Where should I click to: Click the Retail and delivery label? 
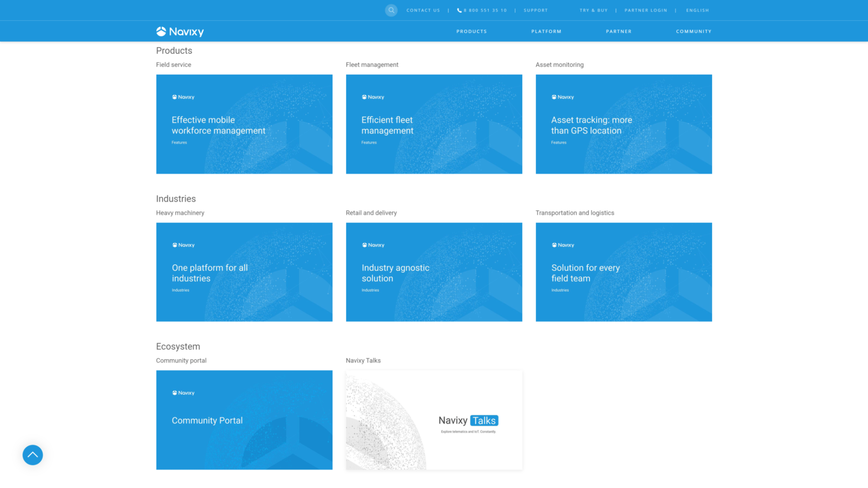click(371, 213)
